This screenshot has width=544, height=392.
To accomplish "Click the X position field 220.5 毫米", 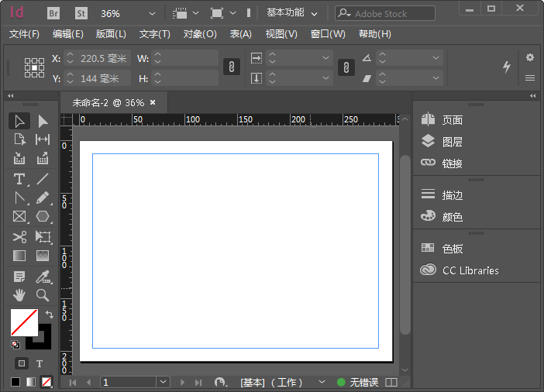I will [x=103, y=59].
